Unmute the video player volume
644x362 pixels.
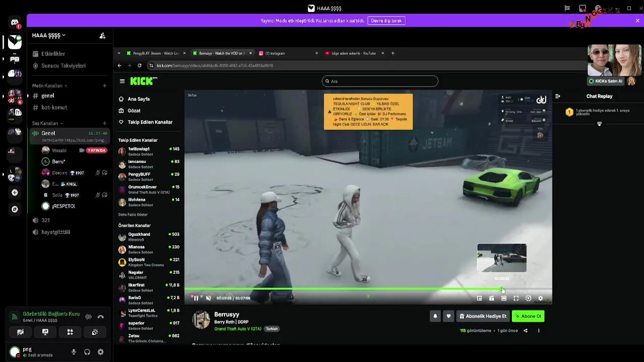tap(208, 298)
